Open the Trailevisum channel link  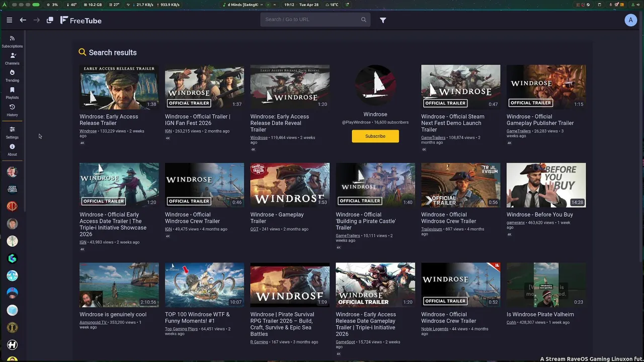432,229
